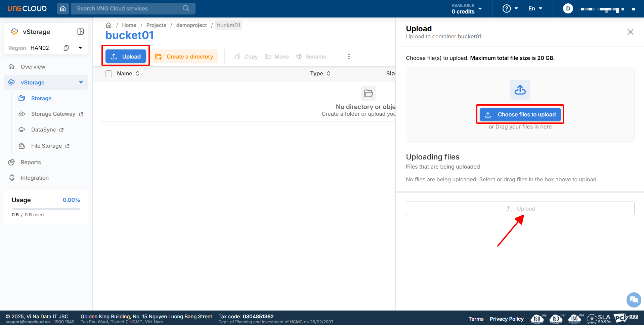Click the three-dot more actions icon
This screenshot has height=325, width=644.
coord(349,57)
